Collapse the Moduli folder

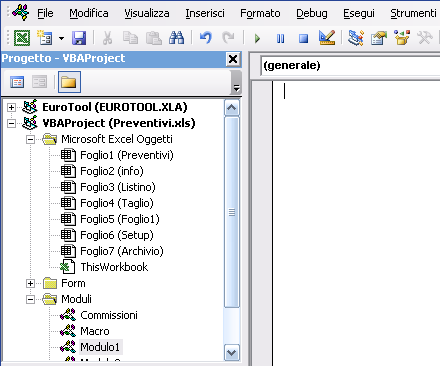coord(30,299)
